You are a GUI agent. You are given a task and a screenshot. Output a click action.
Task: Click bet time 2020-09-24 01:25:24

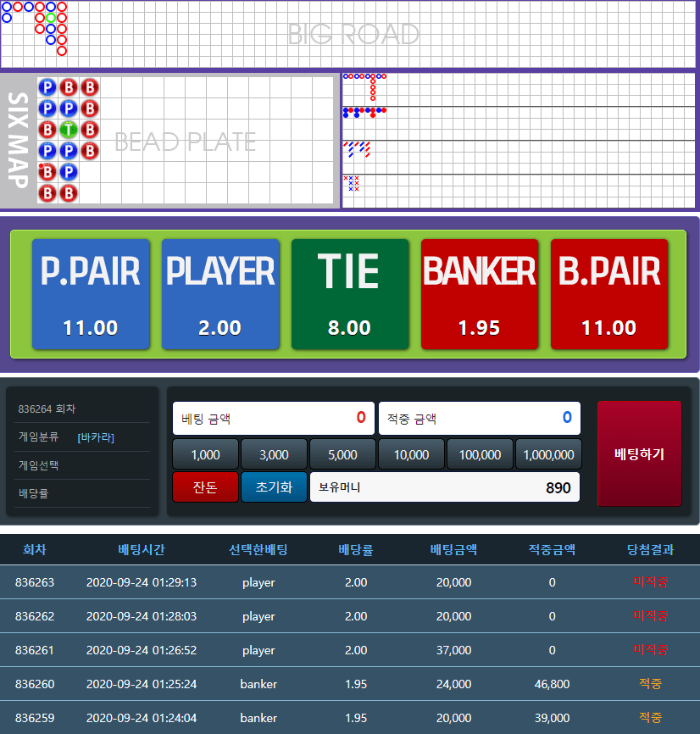pos(142,684)
